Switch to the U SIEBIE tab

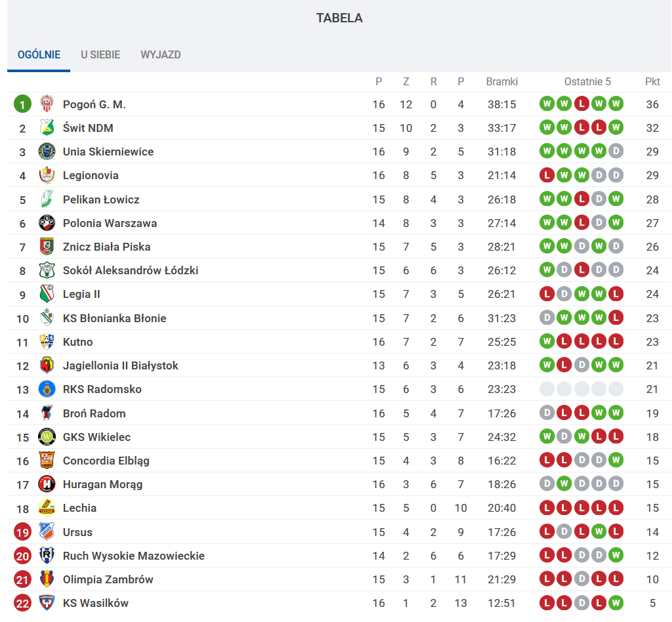coord(100,55)
